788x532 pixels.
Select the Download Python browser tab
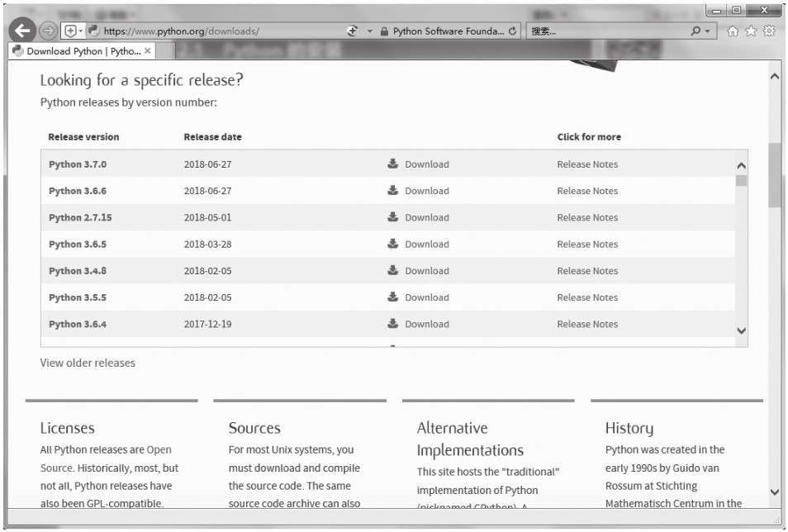[x=74, y=51]
